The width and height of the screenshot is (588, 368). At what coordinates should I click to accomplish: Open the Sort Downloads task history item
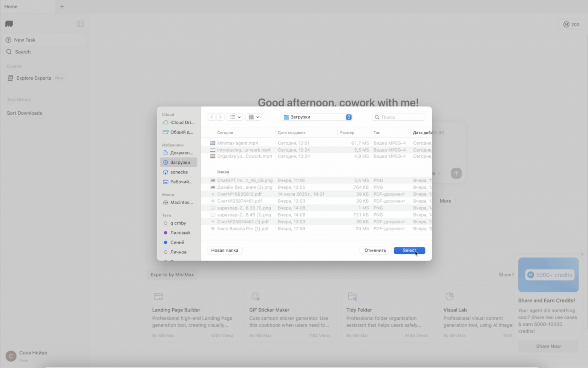click(x=24, y=113)
